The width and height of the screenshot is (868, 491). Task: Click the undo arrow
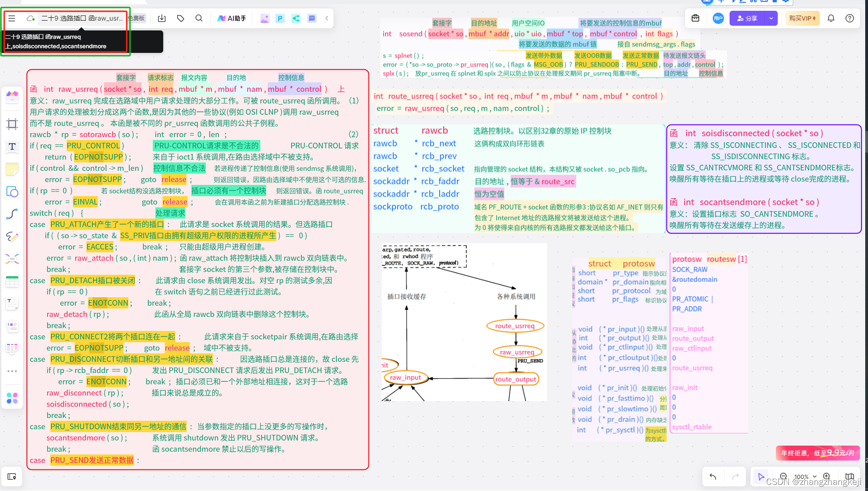coord(713,476)
